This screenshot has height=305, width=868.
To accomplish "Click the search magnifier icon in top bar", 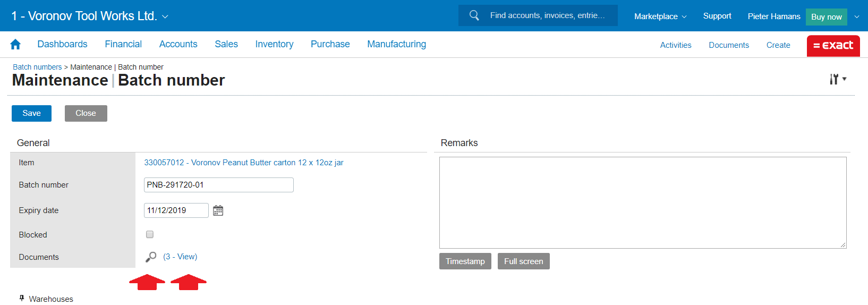I will [474, 15].
